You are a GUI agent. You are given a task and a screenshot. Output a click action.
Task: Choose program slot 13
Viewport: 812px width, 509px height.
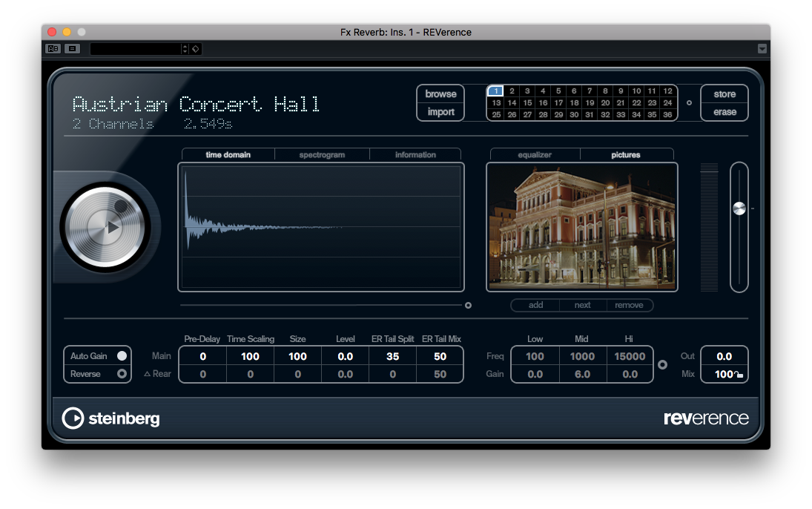(x=496, y=102)
